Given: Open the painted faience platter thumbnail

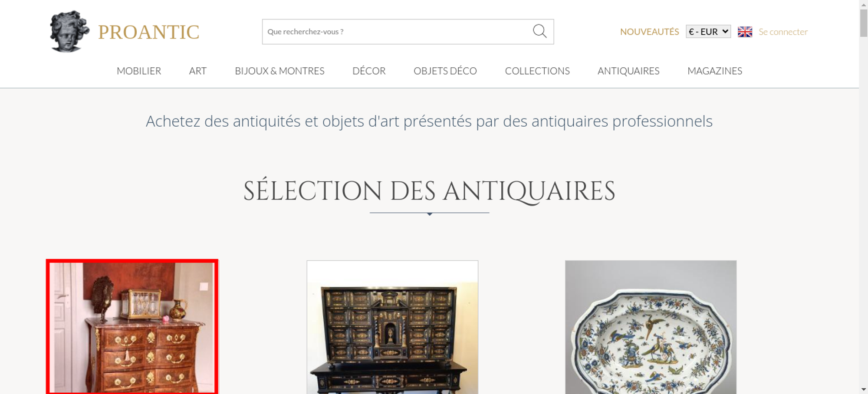Looking at the screenshot, I should 651,327.
